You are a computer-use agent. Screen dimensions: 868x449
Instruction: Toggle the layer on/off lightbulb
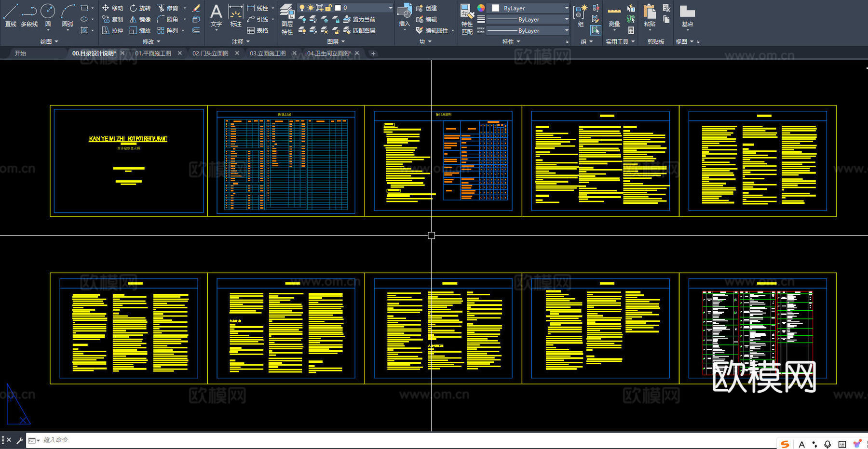pos(302,8)
